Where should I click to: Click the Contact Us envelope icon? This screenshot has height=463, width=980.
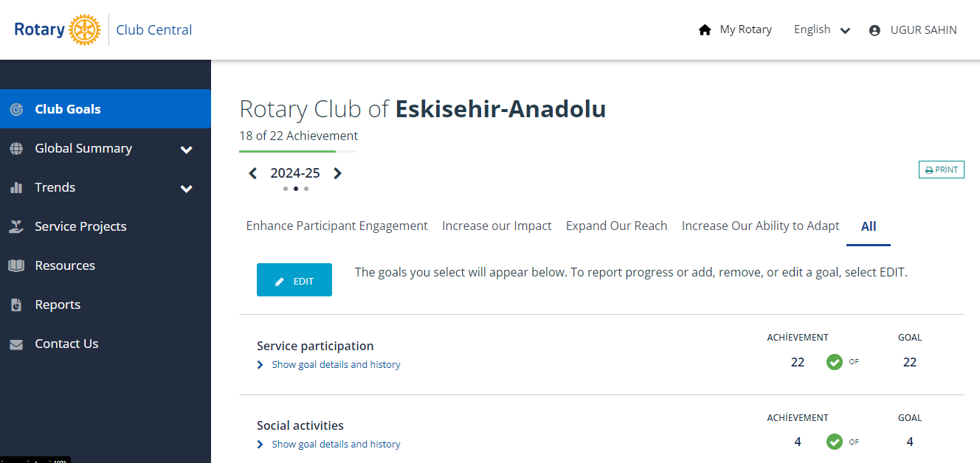[16, 344]
